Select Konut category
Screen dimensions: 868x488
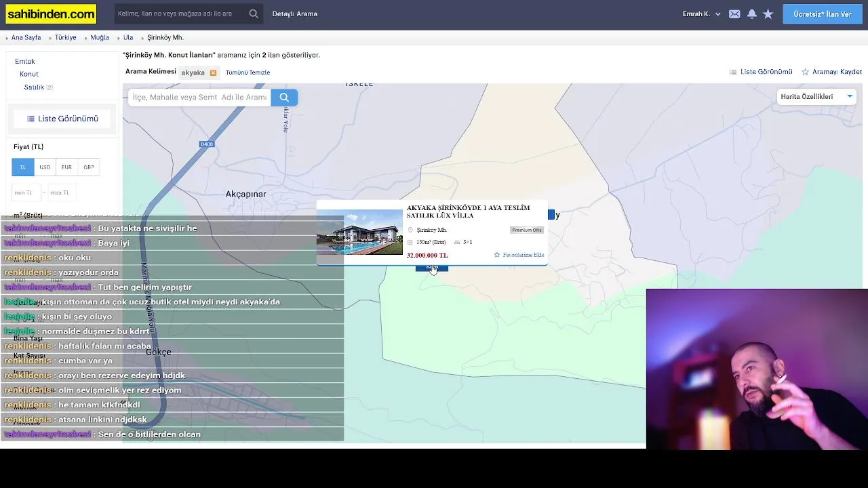[x=29, y=74]
